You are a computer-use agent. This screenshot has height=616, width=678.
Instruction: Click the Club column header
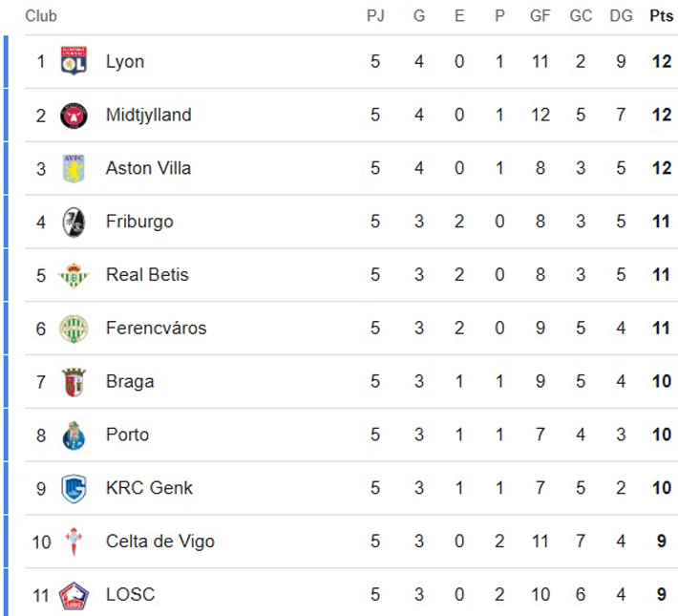pyautogui.click(x=41, y=16)
